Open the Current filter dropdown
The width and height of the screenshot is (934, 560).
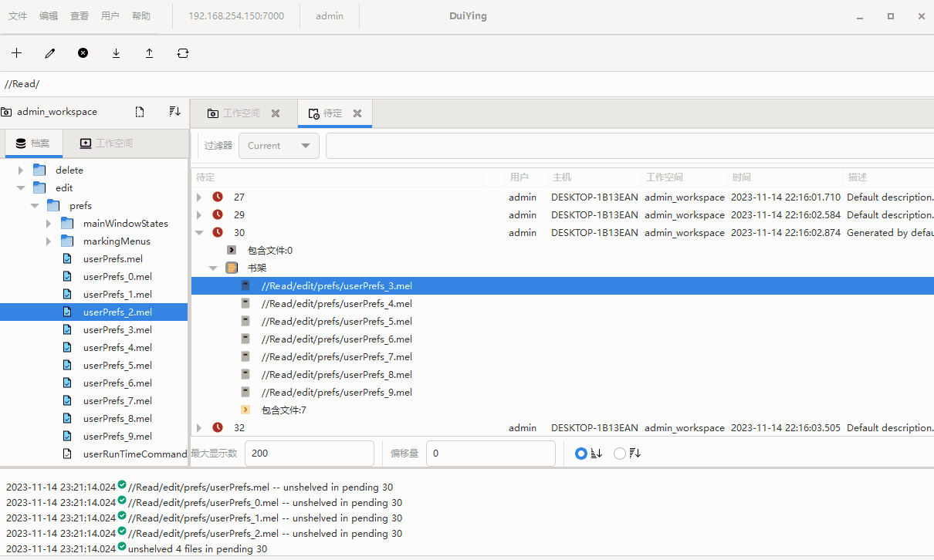click(279, 146)
